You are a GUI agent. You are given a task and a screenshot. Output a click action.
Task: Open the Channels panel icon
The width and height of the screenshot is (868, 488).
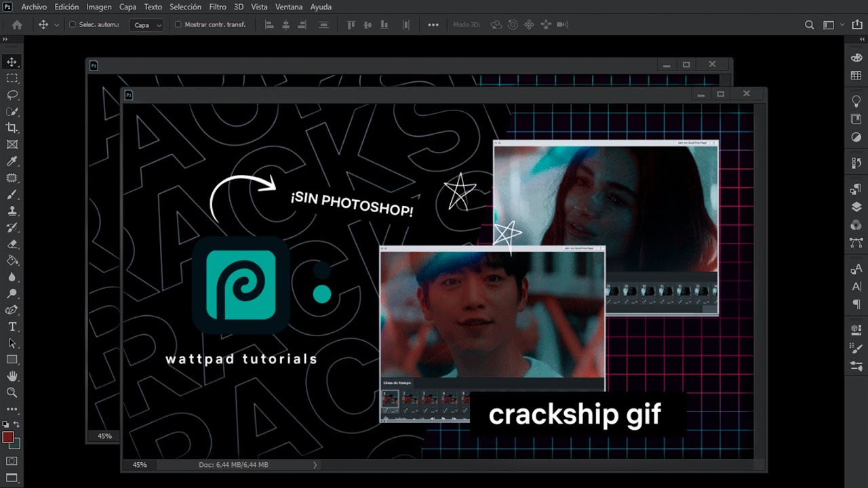[856, 224]
